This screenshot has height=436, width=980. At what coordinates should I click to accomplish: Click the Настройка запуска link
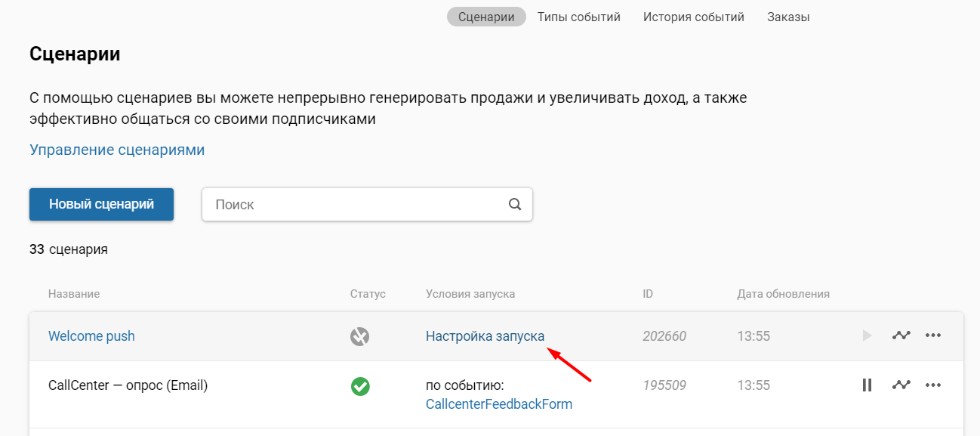485,336
